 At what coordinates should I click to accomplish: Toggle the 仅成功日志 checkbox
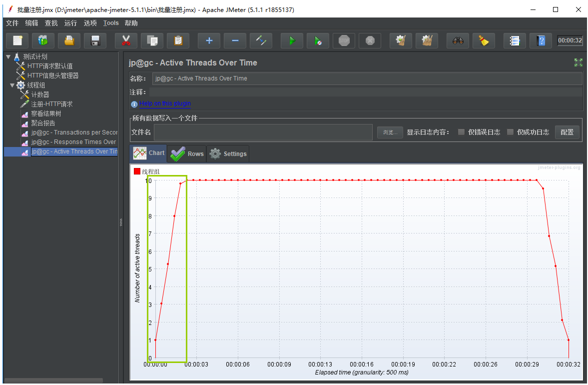click(510, 132)
